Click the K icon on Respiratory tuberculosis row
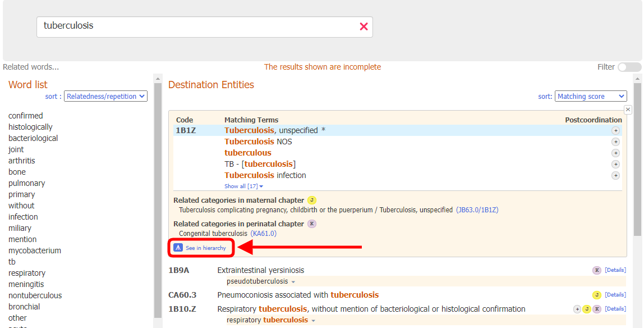The height and width of the screenshot is (328, 644). [x=597, y=309]
